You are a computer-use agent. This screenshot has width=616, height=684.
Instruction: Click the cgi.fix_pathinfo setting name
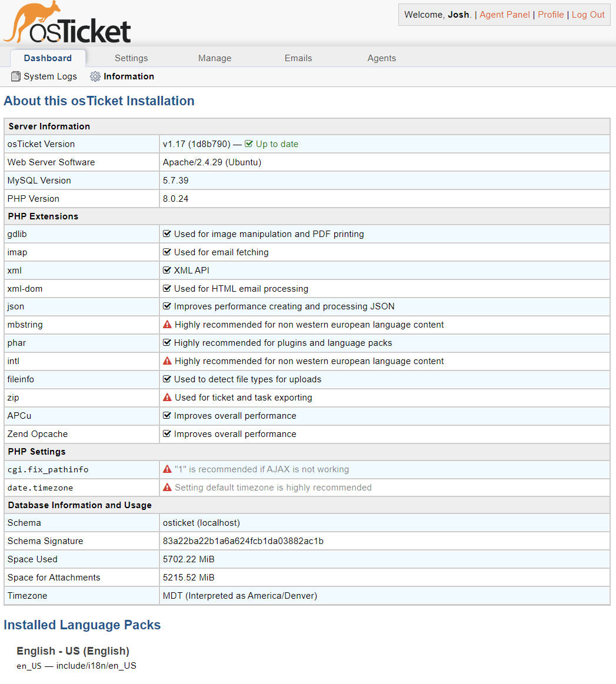pos(48,469)
